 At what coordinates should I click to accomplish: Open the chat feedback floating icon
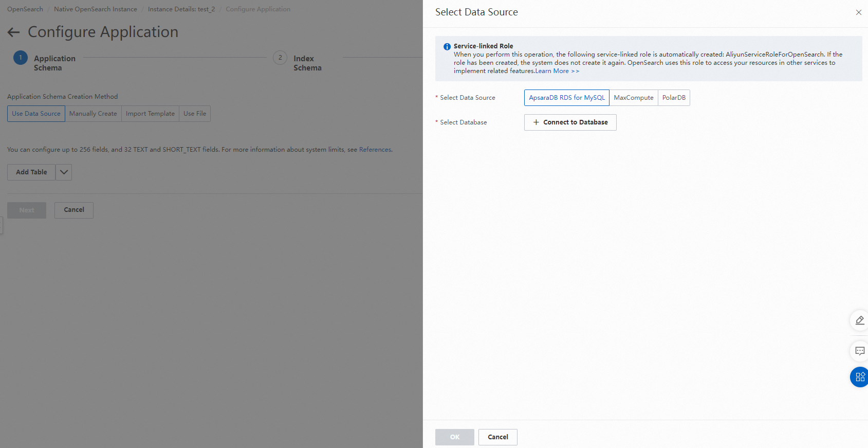tap(859, 351)
